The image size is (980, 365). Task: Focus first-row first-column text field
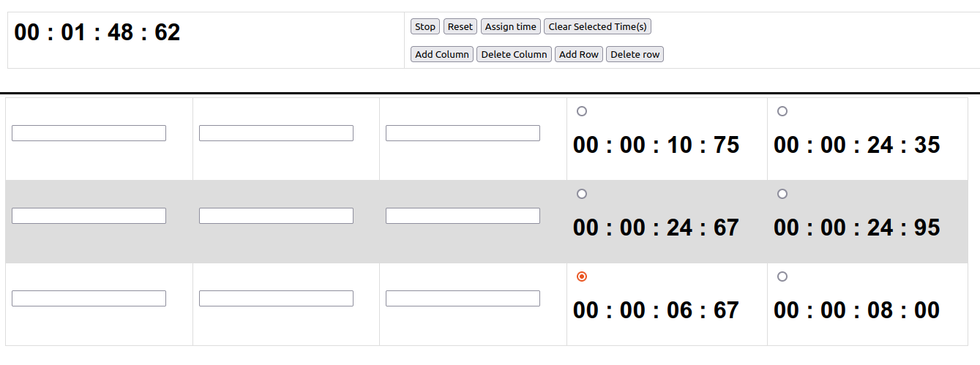[89, 133]
